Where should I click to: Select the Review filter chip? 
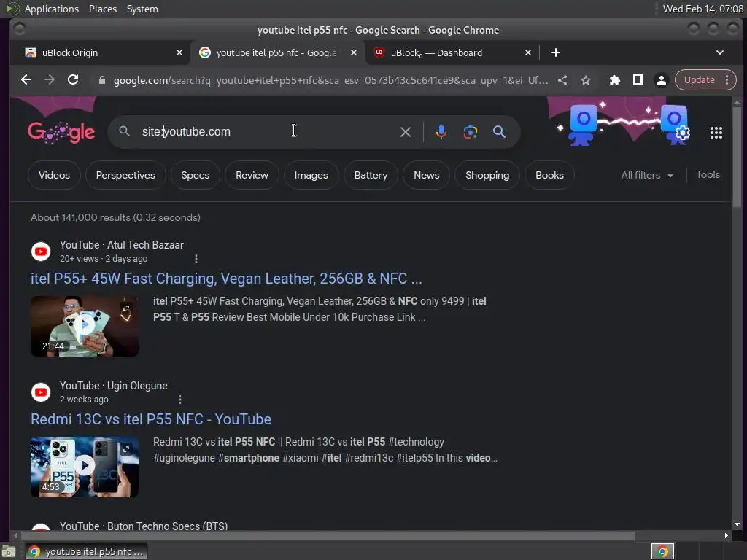(x=252, y=175)
